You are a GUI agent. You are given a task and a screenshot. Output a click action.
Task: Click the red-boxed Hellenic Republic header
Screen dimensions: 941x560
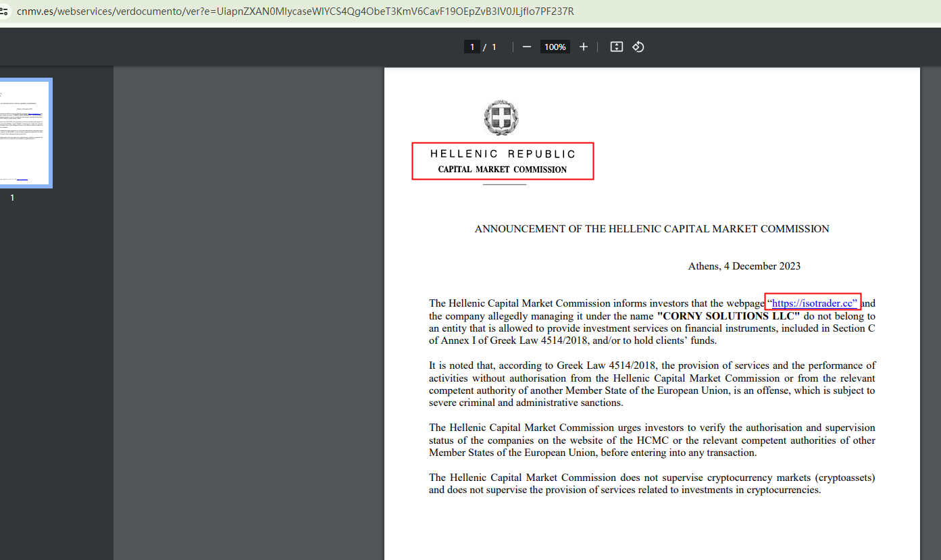click(503, 161)
